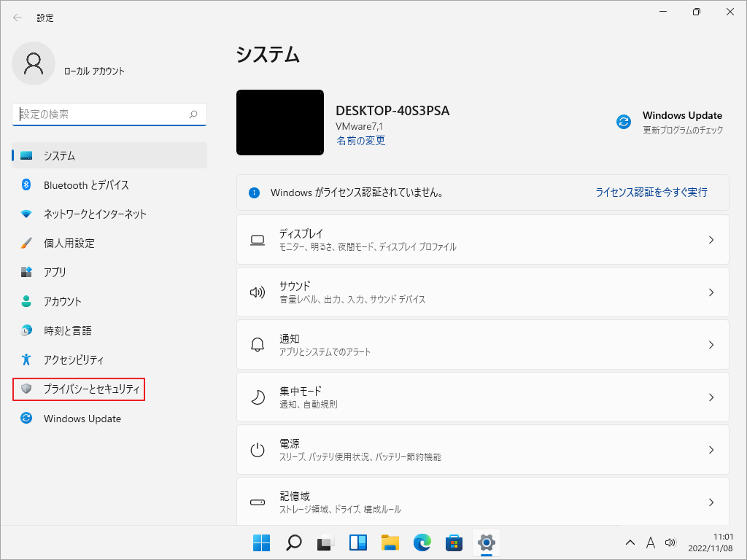Viewport: 747px width, 560px height.
Task: Expand the ディスプレイ settings chevron
Action: (x=711, y=240)
